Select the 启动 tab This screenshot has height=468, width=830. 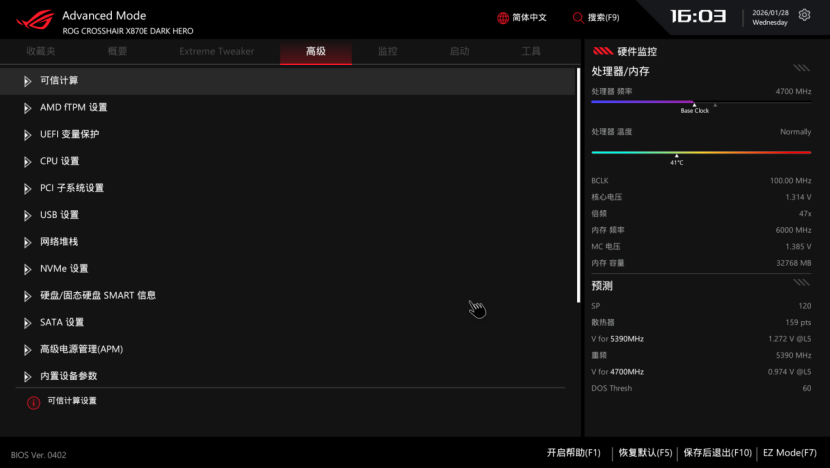click(459, 51)
